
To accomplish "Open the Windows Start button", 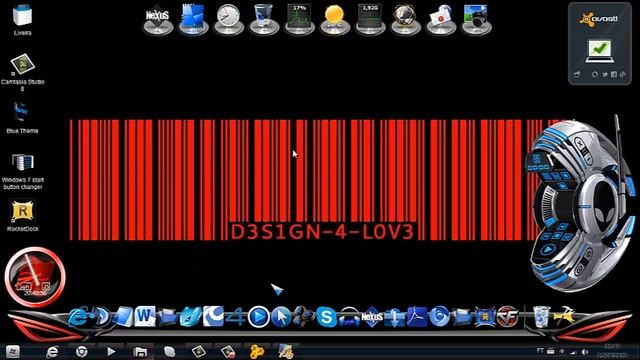I will point(13,351).
